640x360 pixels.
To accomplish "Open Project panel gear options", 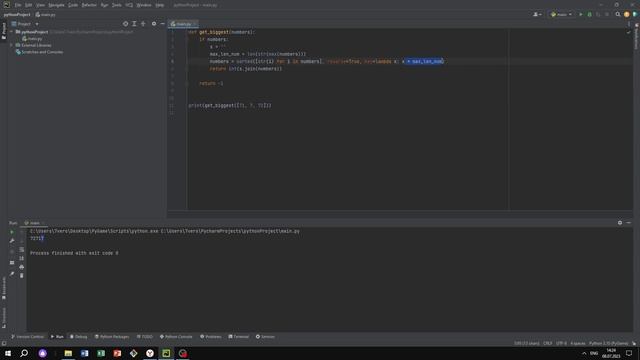I will click(154, 24).
